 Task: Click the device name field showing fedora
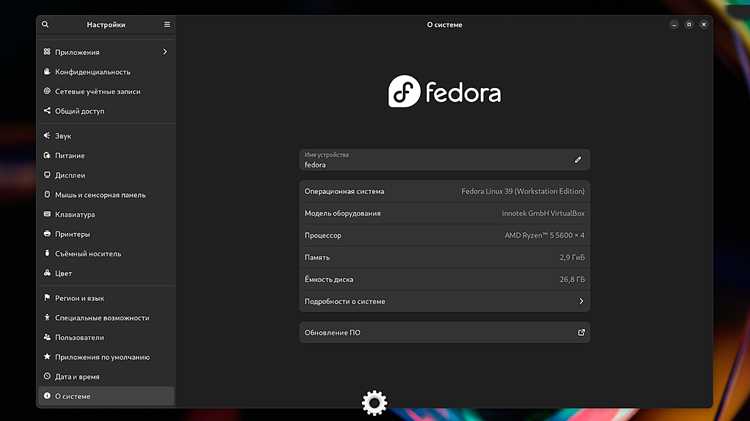click(x=444, y=160)
